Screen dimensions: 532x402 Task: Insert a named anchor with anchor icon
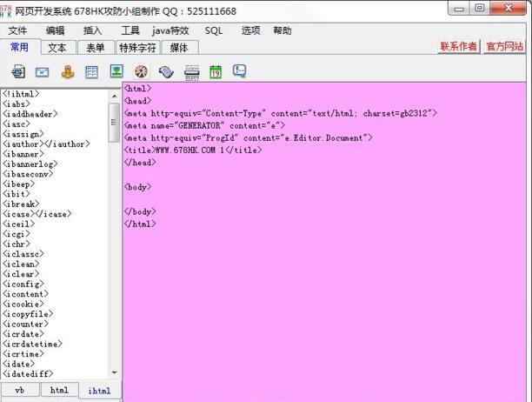pos(68,71)
